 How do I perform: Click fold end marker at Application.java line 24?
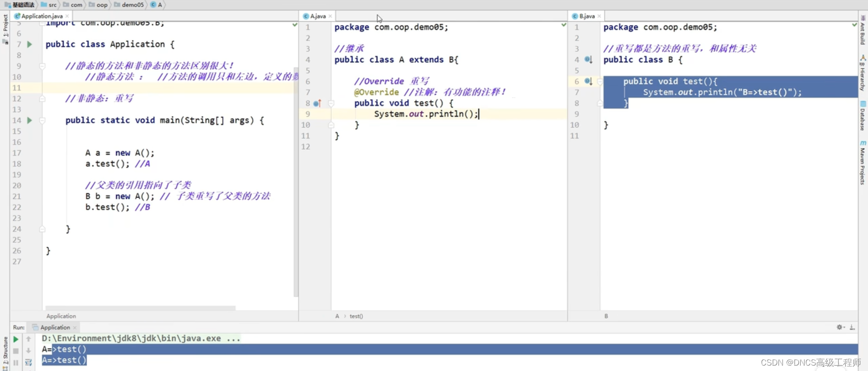pos(42,229)
